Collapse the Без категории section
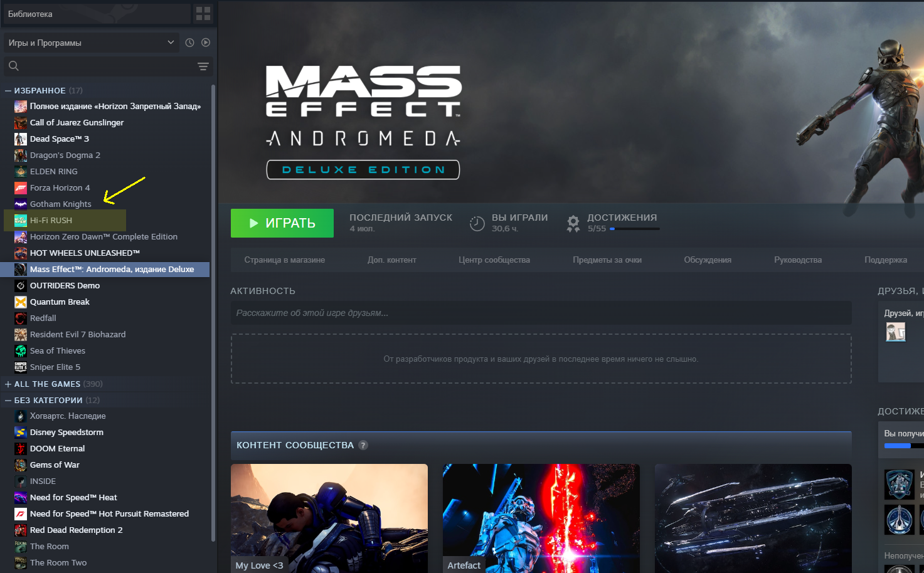This screenshot has height=573, width=924. point(8,401)
